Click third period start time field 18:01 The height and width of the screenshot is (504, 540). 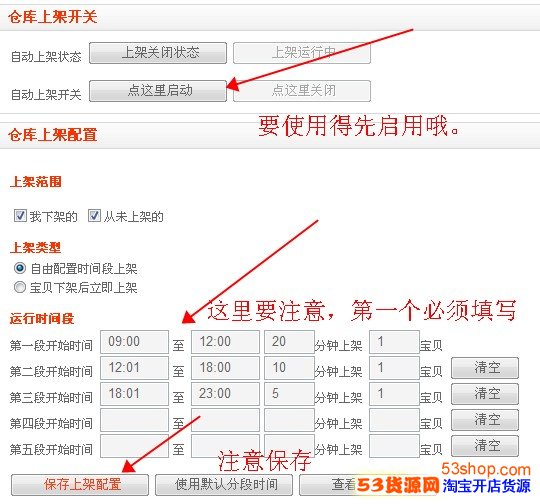(x=134, y=394)
